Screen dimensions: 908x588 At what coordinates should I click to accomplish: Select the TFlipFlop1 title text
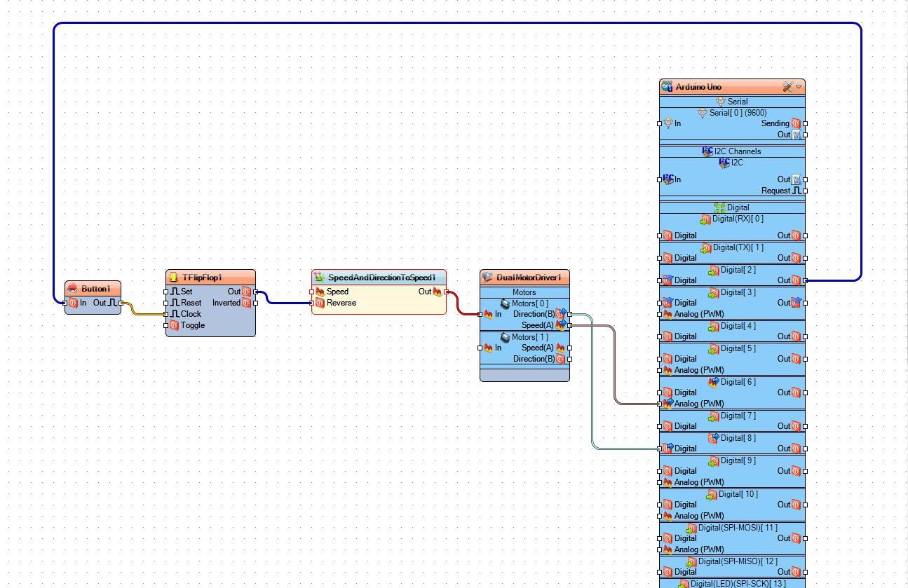point(202,278)
